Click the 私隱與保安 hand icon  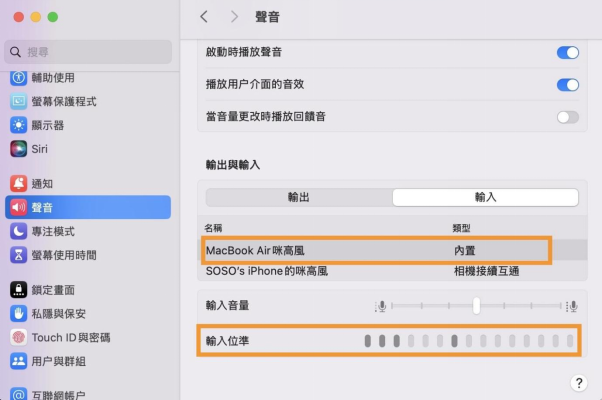(18, 314)
